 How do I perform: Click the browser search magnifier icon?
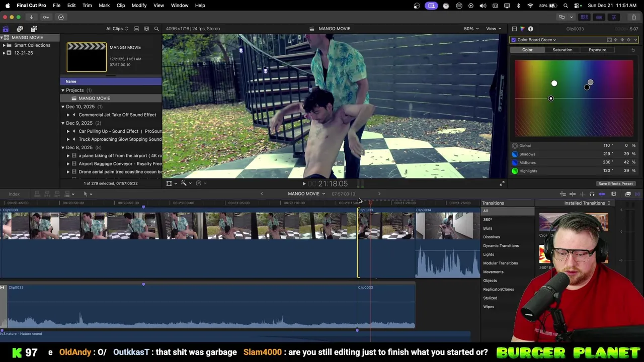tap(156, 29)
